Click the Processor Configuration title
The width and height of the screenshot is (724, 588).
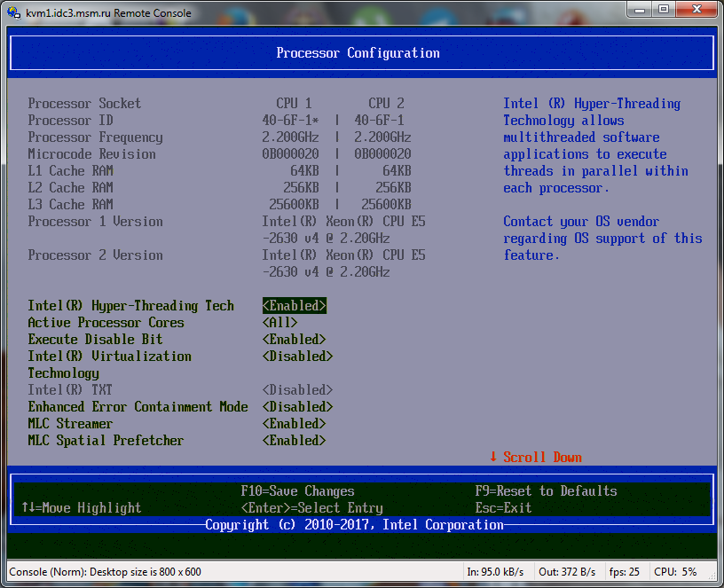358,52
